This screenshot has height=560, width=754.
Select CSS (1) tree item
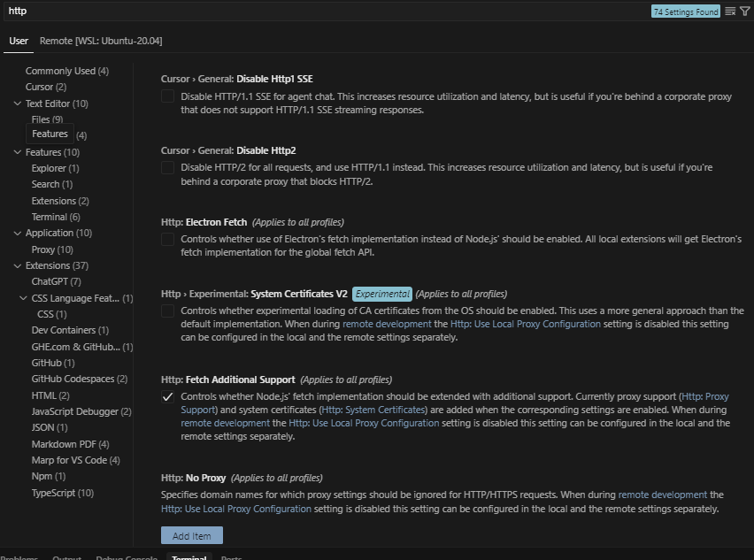click(52, 314)
